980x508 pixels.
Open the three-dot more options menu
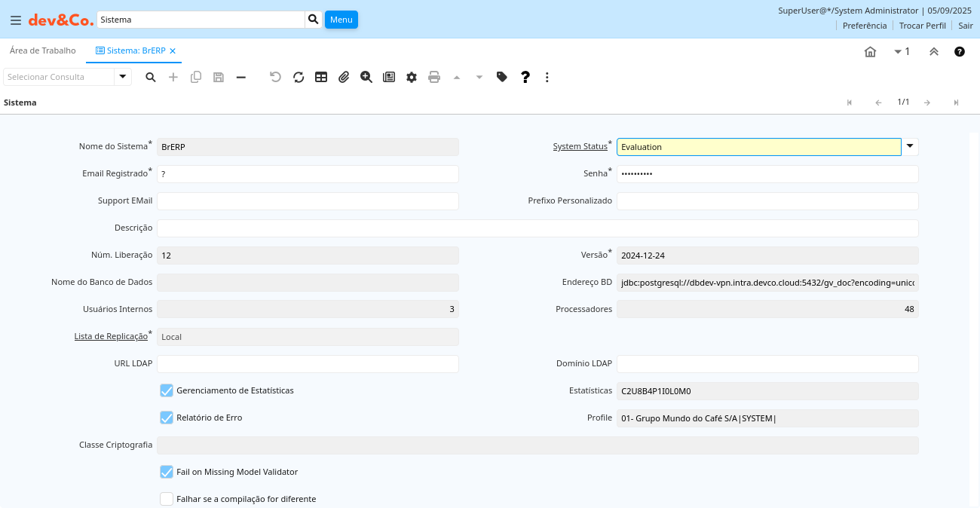click(547, 77)
